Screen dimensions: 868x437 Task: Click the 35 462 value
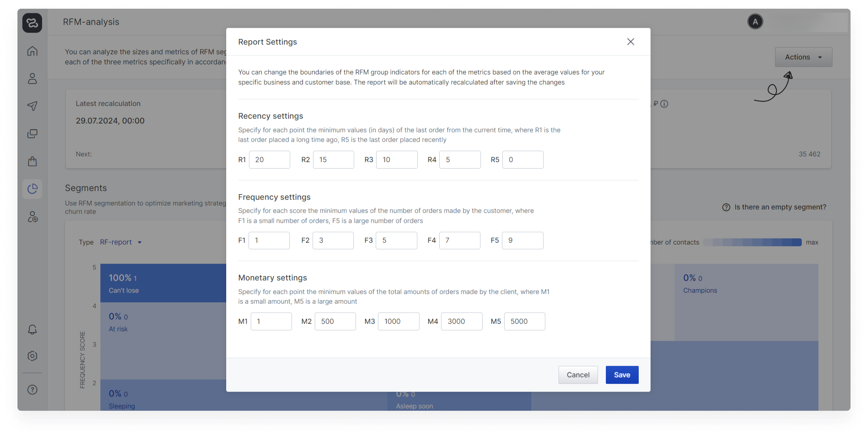(809, 154)
